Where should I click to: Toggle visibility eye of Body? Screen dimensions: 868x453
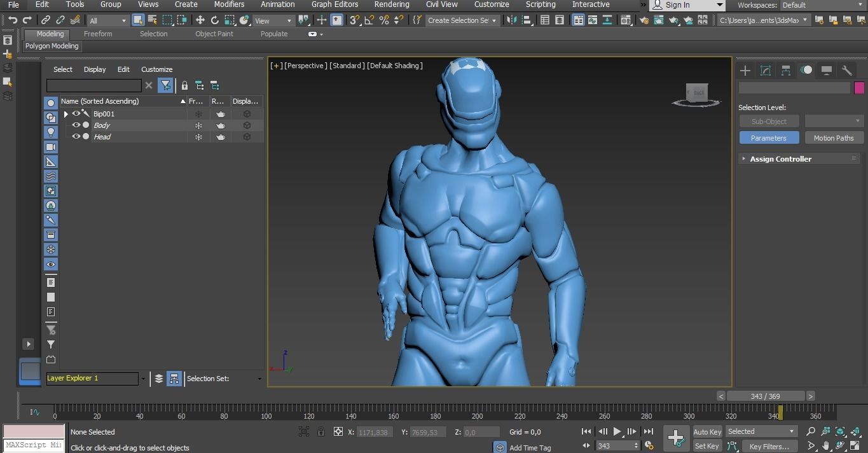[76, 125]
